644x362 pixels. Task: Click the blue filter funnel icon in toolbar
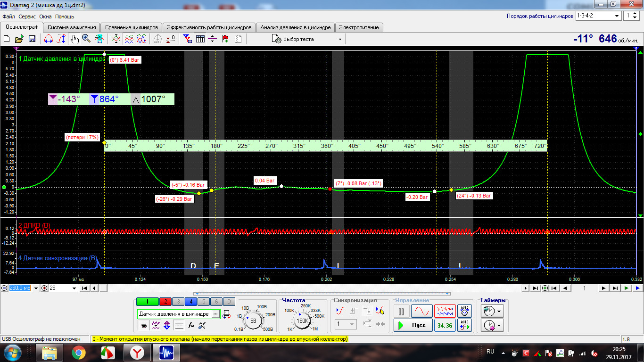pos(187,39)
